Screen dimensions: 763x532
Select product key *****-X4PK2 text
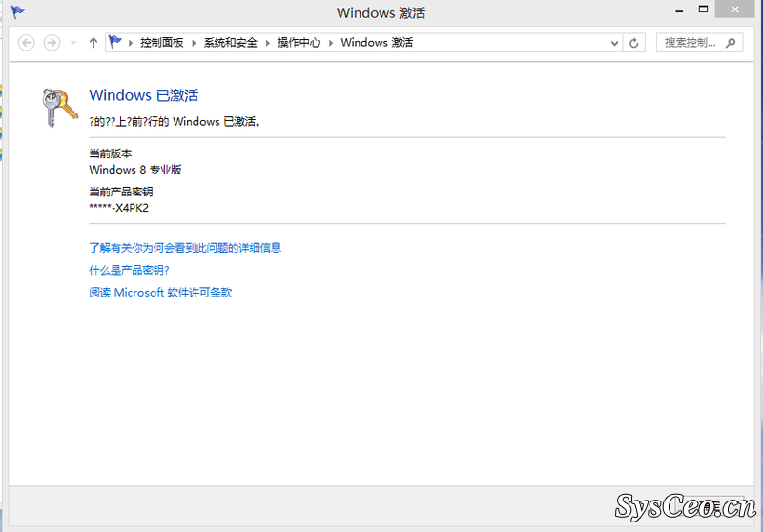118,208
